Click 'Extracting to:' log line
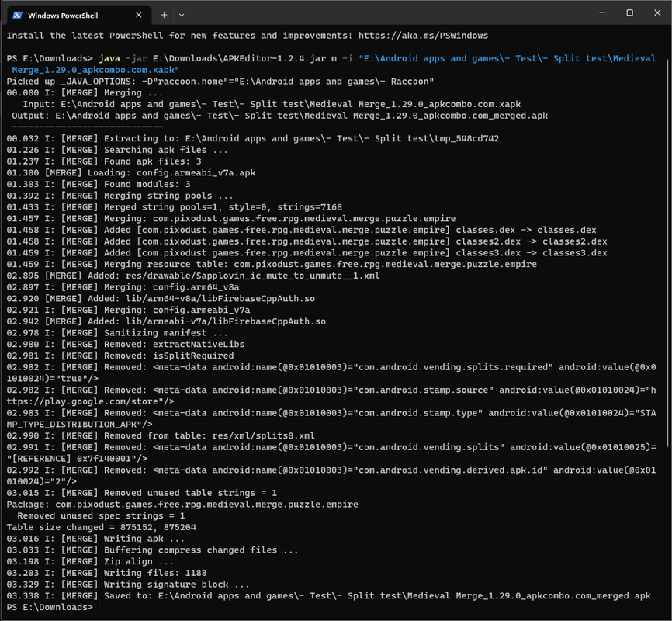 253,138
